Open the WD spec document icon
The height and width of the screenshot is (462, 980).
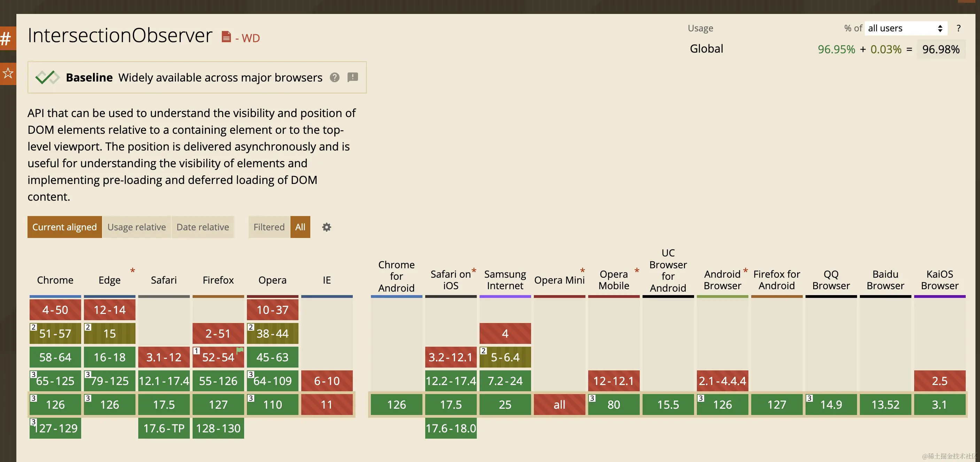pos(226,37)
